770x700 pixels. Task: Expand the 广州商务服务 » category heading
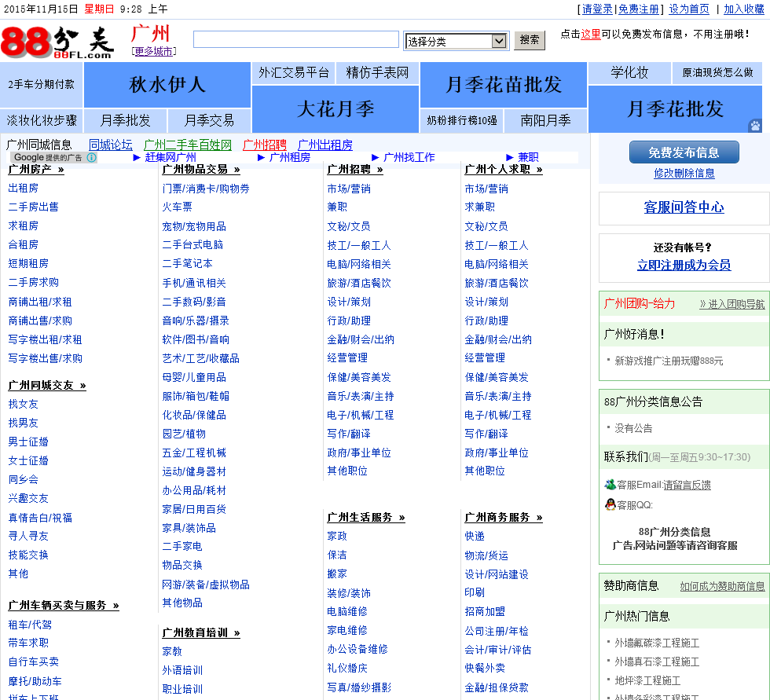click(504, 518)
